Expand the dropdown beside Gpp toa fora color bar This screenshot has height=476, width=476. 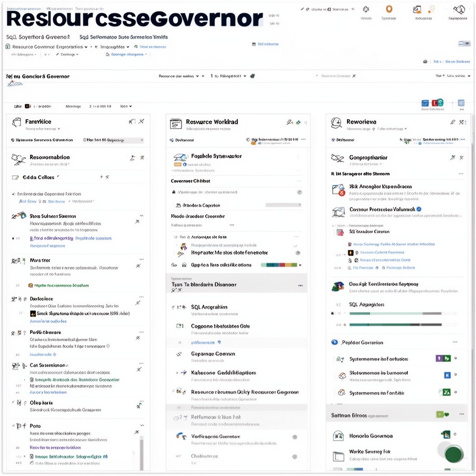(300, 265)
